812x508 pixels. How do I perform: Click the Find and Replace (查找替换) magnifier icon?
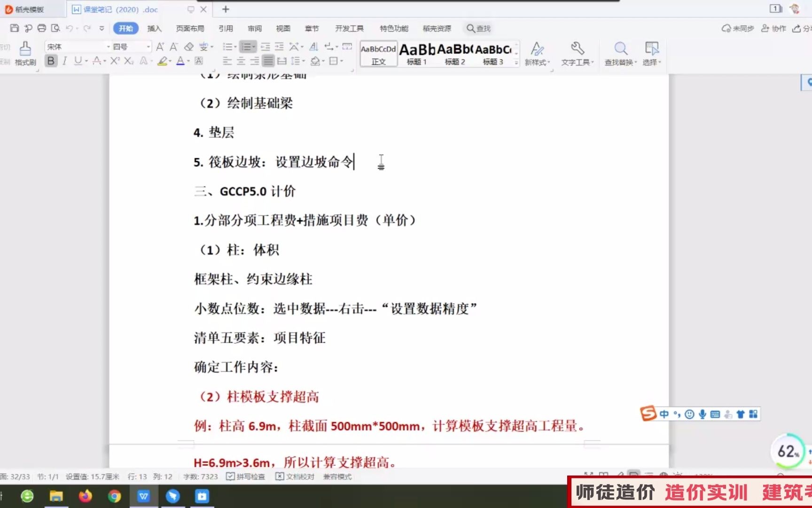coord(620,48)
